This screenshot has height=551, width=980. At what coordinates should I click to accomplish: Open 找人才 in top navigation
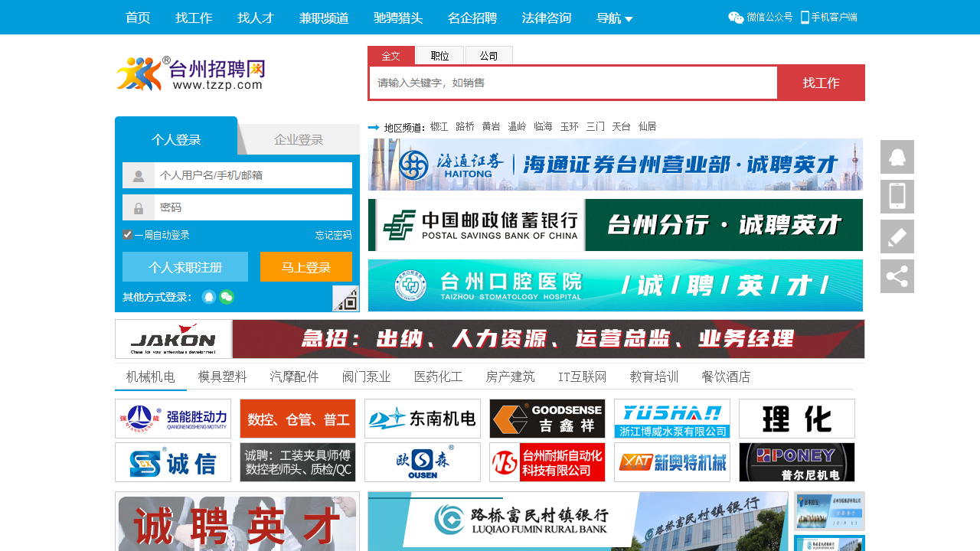(x=256, y=18)
